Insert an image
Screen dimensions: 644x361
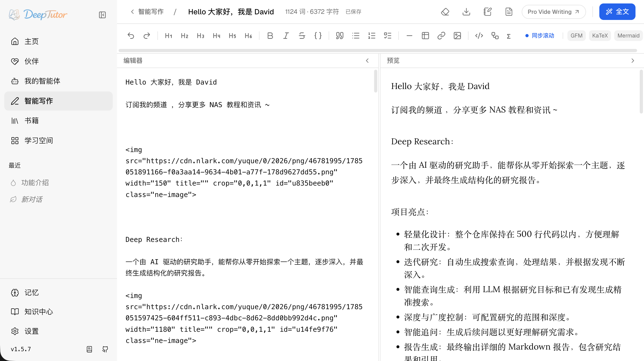[457, 36]
